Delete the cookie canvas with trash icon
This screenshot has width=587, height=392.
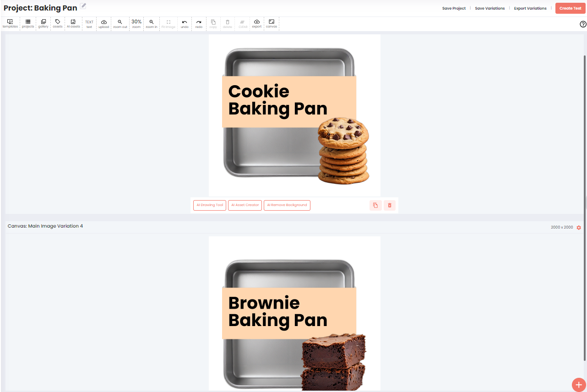[390, 205]
